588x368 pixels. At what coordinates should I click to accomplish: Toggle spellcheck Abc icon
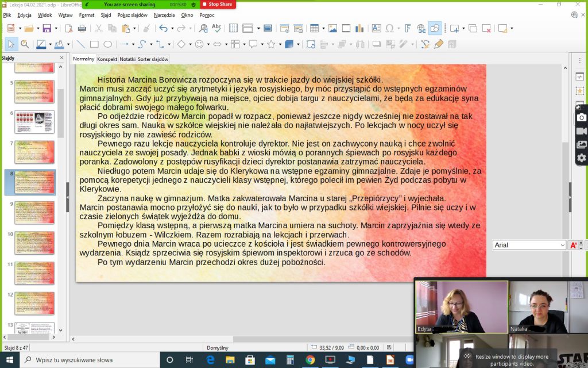[x=216, y=28]
